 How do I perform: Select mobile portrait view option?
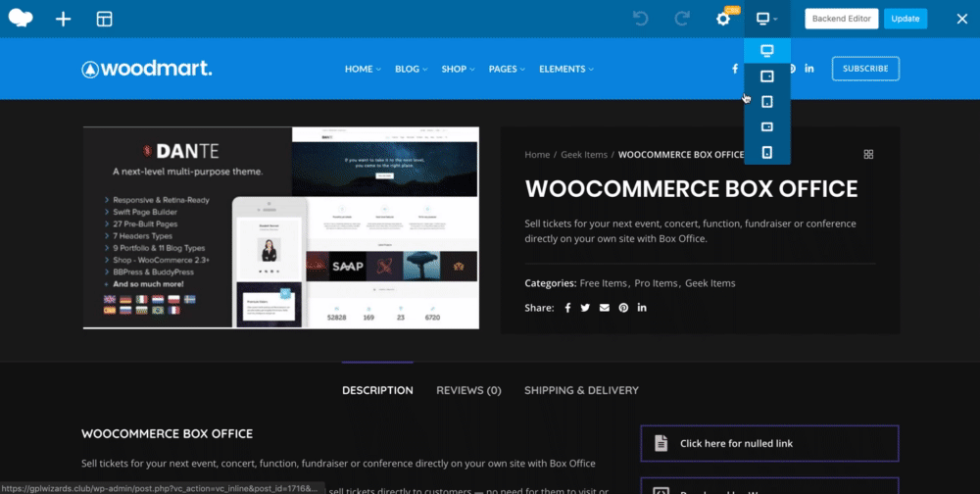tap(767, 152)
